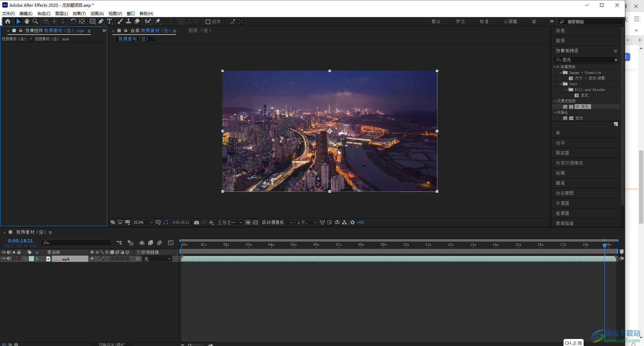This screenshot has width=644, height=346.
Task: Open the 编辑(E) menu
Action: click(26, 14)
